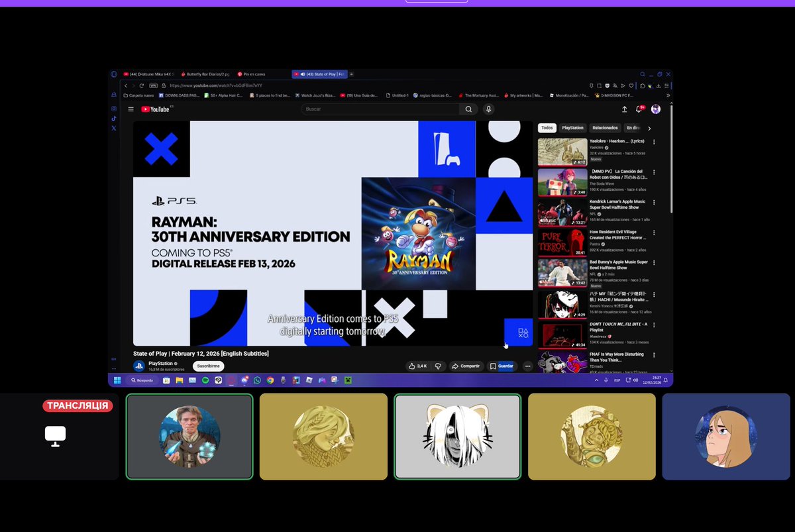
Task: Select the Todos filter chip
Action: [x=547, y=128]
